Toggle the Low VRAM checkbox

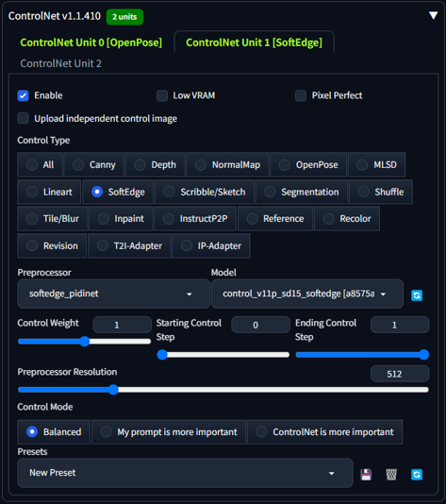click(162, 95)
